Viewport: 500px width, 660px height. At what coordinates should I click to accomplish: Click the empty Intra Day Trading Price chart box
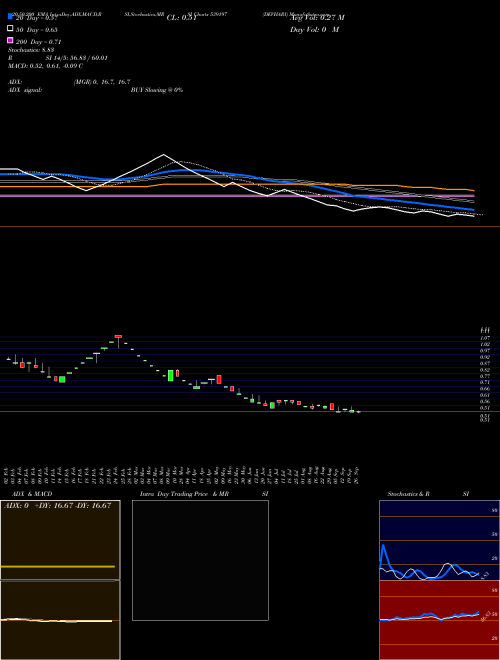pyautogui.click(x=200, y=560)
